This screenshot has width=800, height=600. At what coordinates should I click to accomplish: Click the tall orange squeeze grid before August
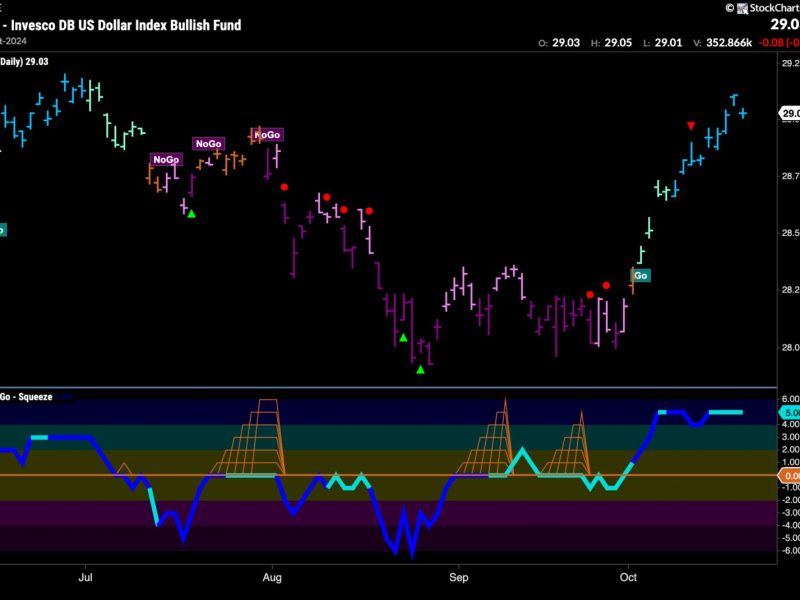[248, 437]
